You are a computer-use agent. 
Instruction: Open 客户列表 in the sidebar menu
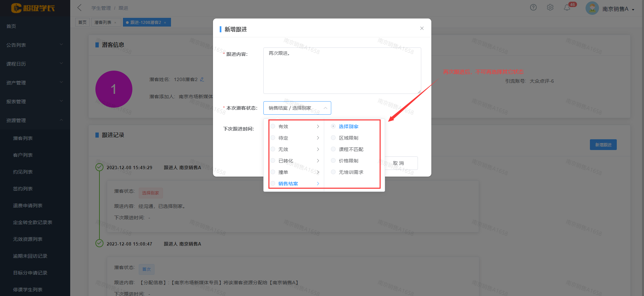[23, 155]
